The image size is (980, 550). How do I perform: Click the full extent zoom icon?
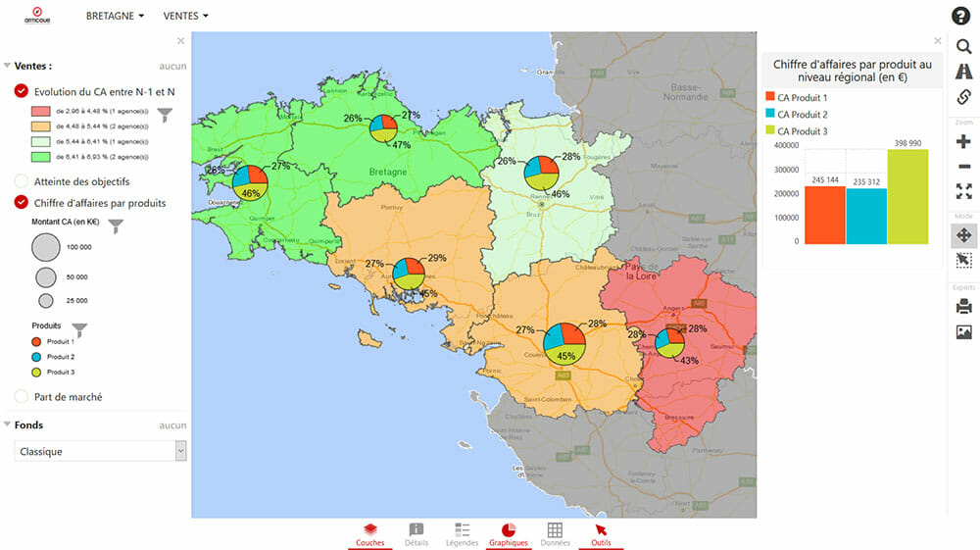coord(963,191)
